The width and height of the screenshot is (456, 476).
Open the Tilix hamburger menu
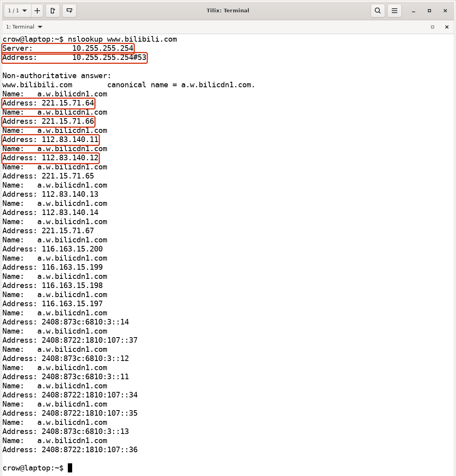(395, 11)
